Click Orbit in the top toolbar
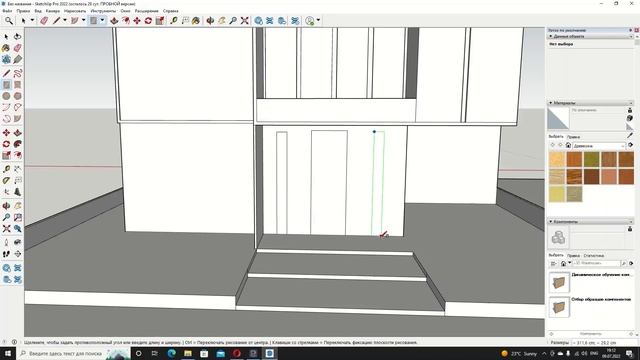This screenshot has width=640, height=360. point(210,20)
